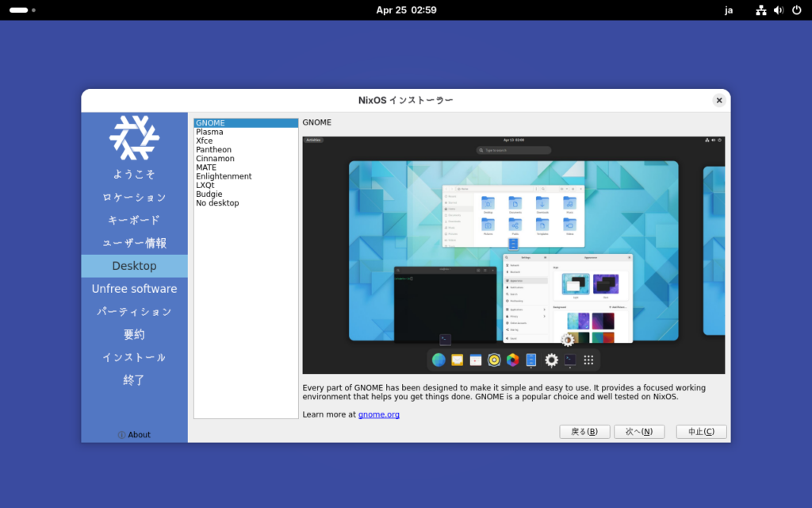Click the power icon in top bar
The image size is (812, 508).
tap(796, 10)
